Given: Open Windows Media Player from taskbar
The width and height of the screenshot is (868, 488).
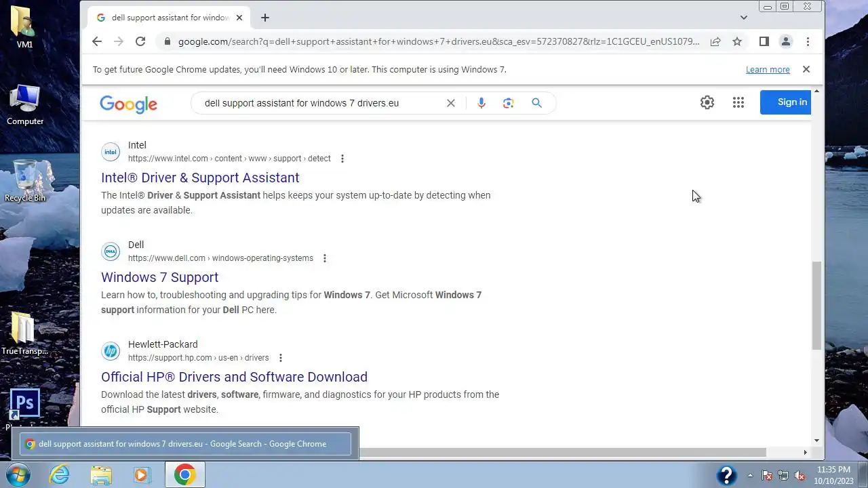Looking at the screenshot, I should click(142, 474).
